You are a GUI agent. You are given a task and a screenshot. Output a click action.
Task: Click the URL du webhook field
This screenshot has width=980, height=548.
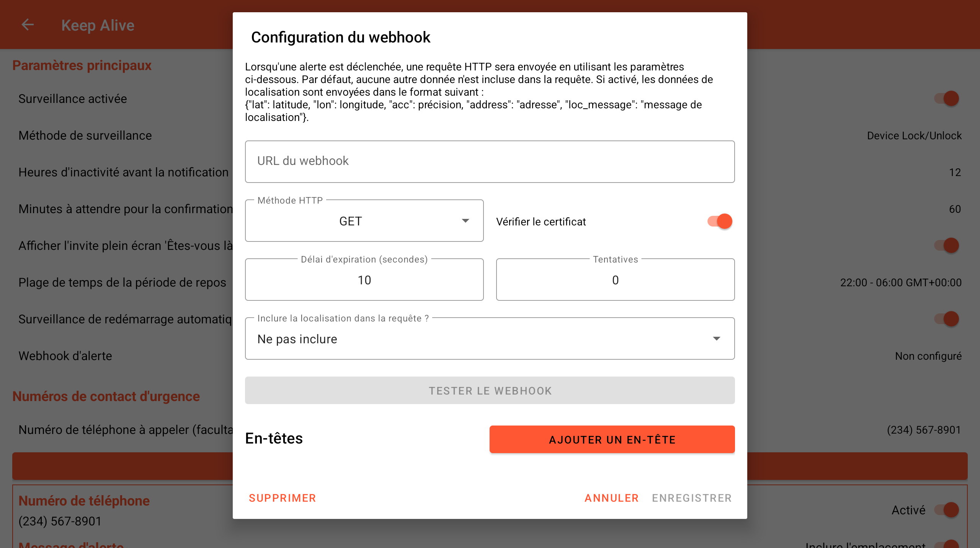pyautogui.click(x=490, y=161)
